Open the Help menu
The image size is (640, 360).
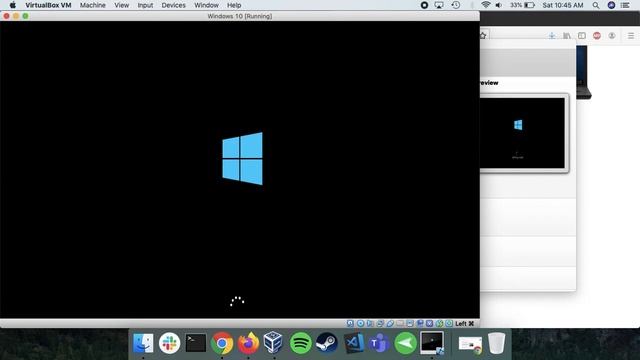pos(234,5)
